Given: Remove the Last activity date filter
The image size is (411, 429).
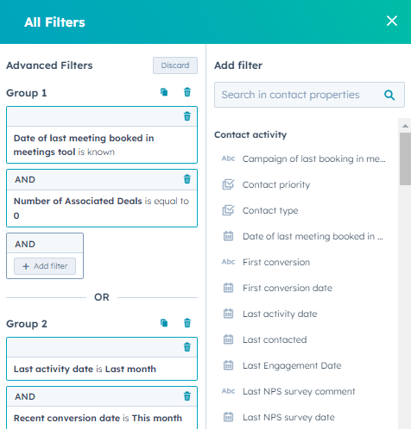Looking at the screenshot, I should [x=187, y=347].
